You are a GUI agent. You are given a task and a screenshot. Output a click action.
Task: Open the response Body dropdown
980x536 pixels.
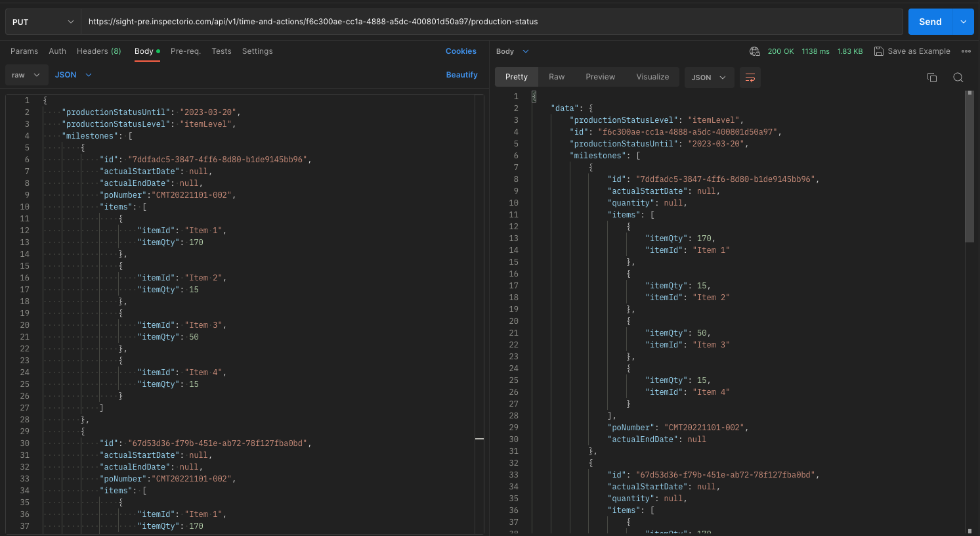point(512,51)
